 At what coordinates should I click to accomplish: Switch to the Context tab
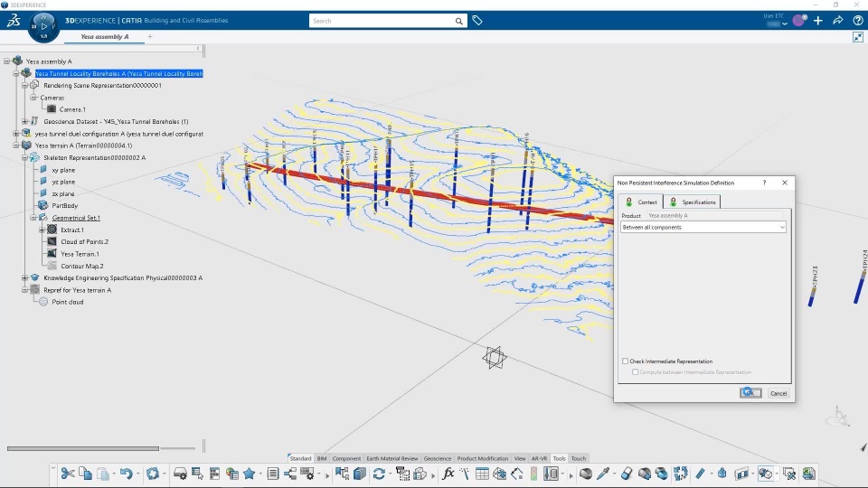tap(641, 202)
